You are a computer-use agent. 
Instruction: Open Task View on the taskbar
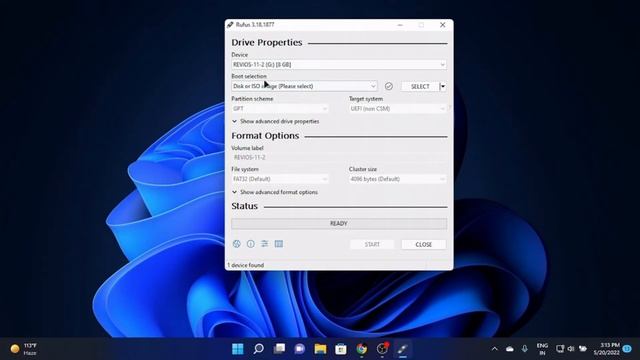(x=279, y=349)
